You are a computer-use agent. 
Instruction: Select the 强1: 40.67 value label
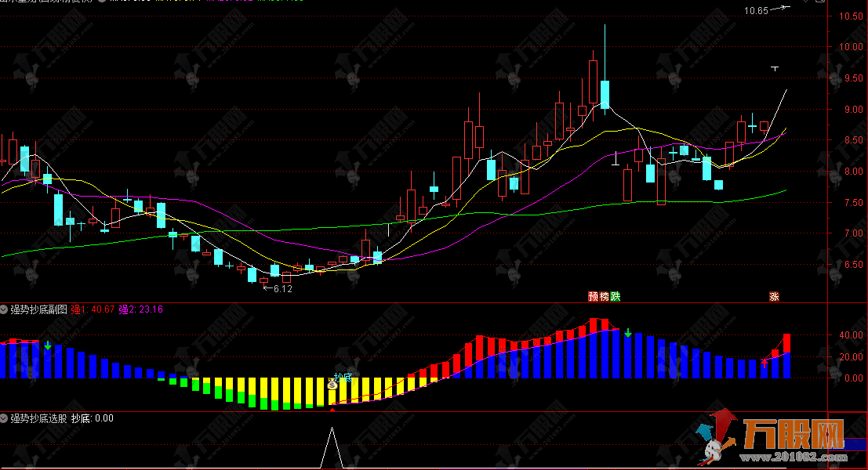point(93,309)
